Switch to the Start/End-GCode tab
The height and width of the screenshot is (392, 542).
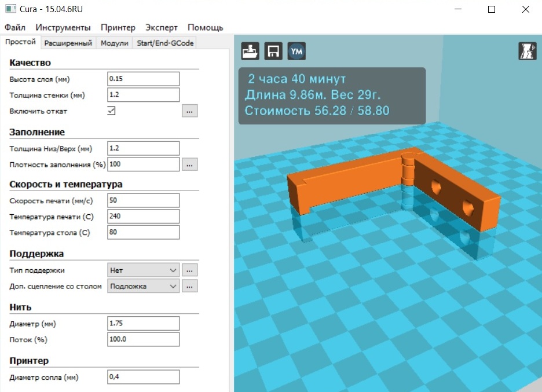(x=165, y=43)
